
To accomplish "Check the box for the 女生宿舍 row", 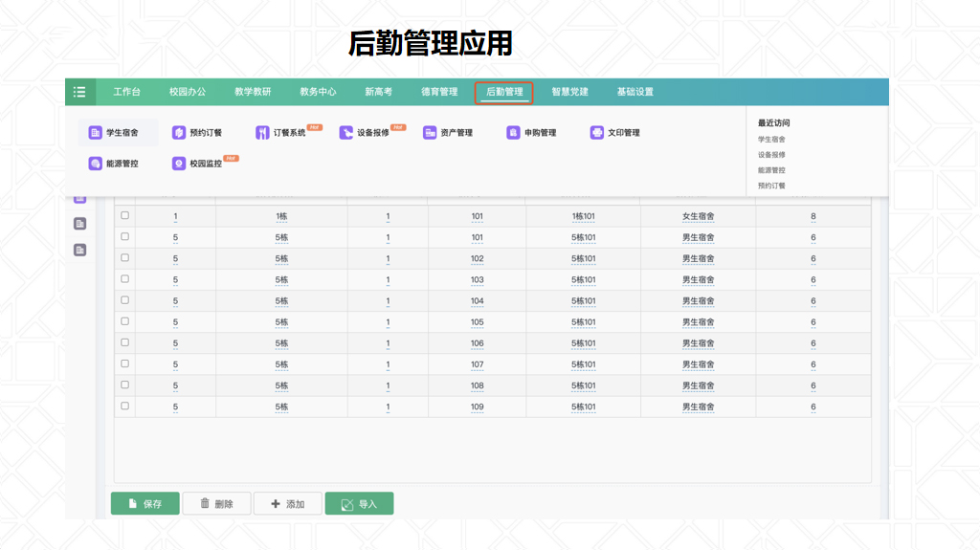I will [124, 216].
